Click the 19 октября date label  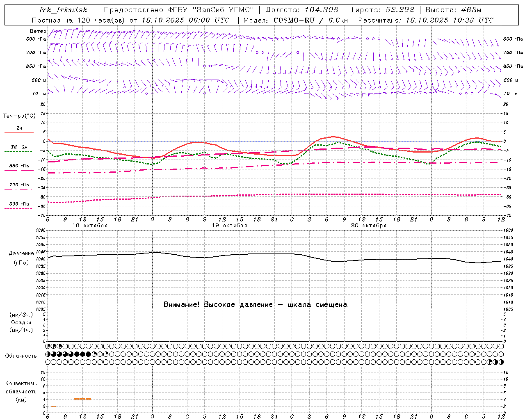click(x=229, y=226)
